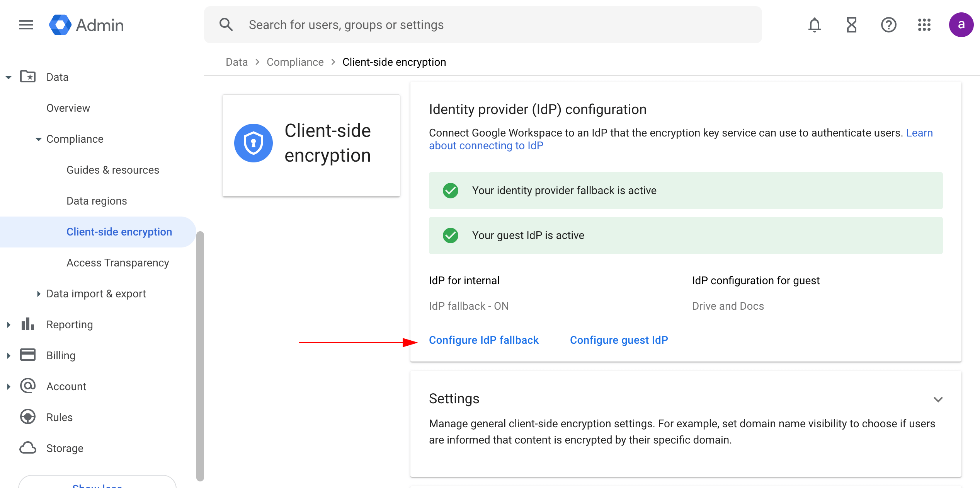Image resolution: width=980 pixels, height=488 pixels.
Task: Click the search magnifier icon
Action: [x=226, y=25]
